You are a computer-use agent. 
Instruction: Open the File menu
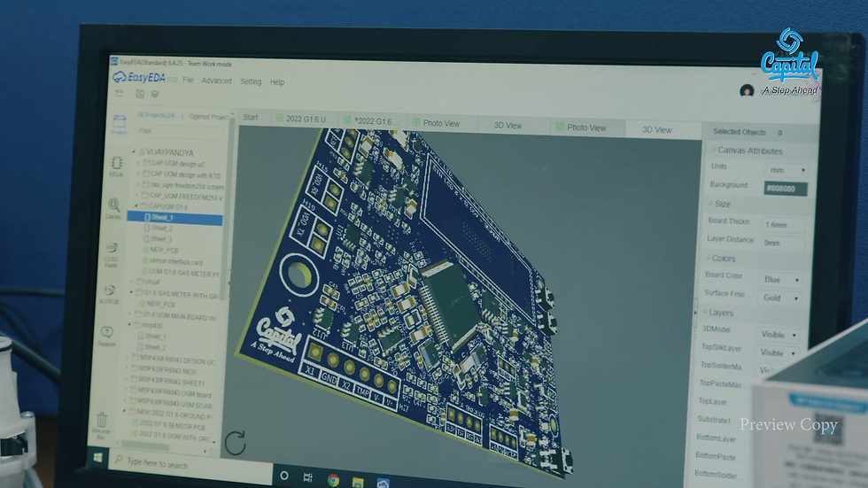(x=188, y=81)
